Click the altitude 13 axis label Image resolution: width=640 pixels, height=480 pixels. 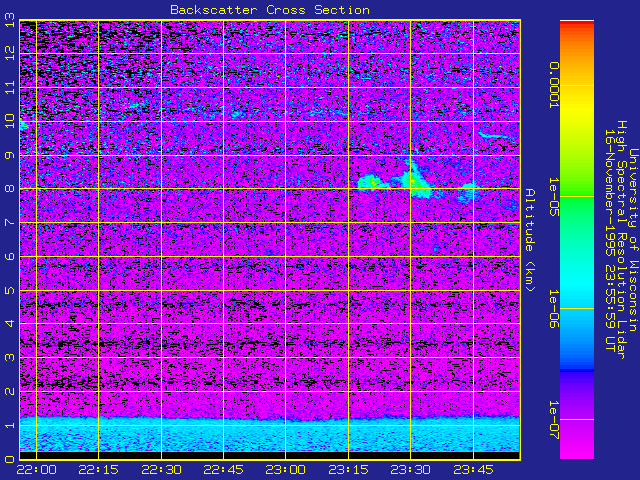point(10,20)
